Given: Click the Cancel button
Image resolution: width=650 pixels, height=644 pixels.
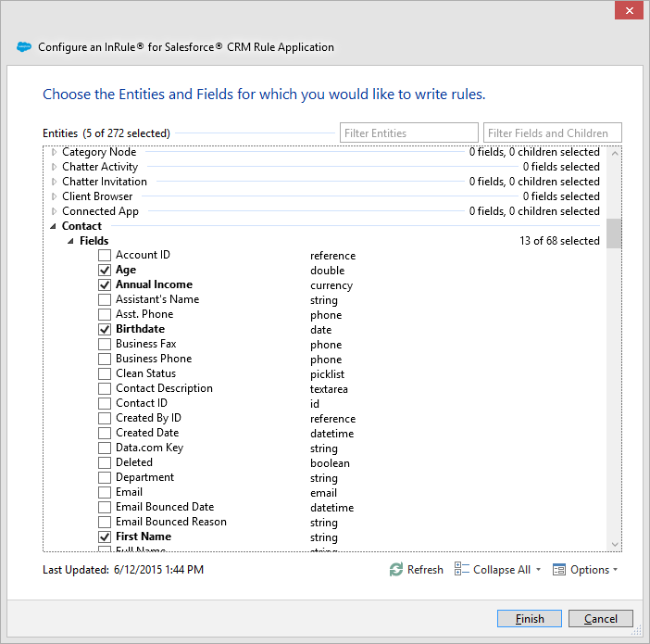Looking at the screenshot, I should 601,619.
